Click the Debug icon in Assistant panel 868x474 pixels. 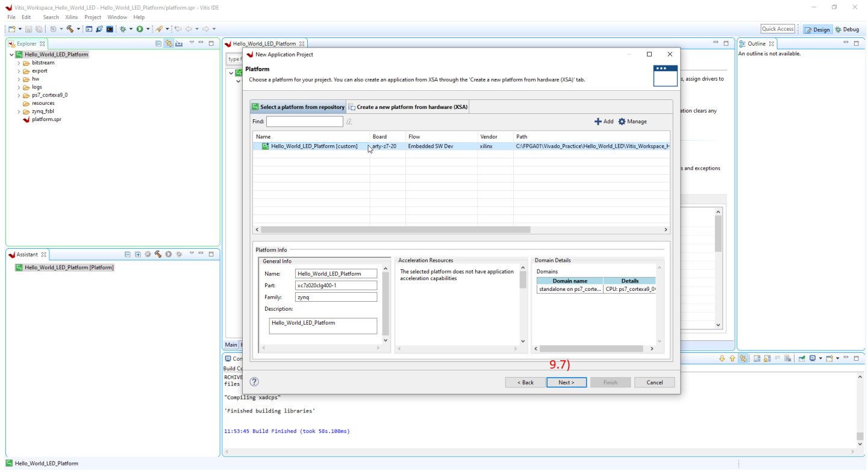tap(179, 254)
